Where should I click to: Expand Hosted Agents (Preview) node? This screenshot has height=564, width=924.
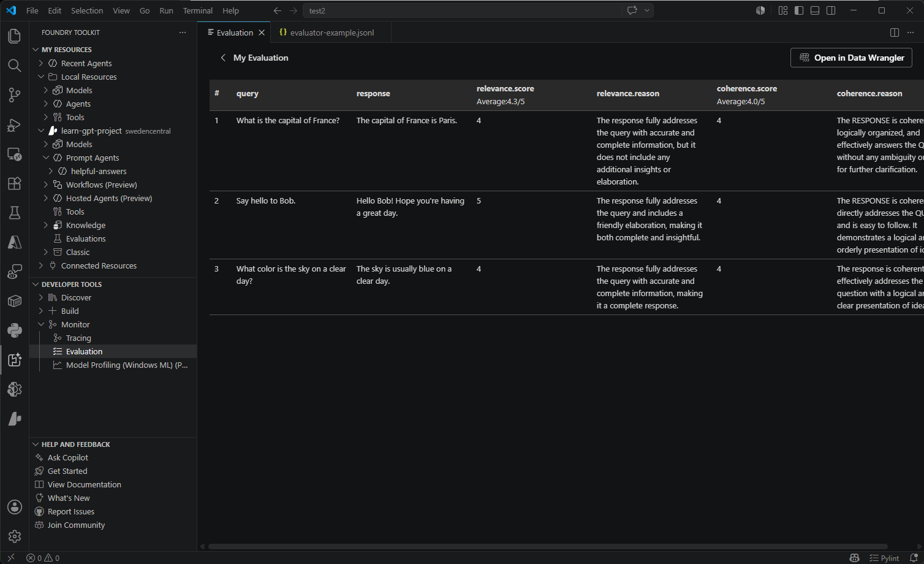pyautogui.click(x=46, y=198)
